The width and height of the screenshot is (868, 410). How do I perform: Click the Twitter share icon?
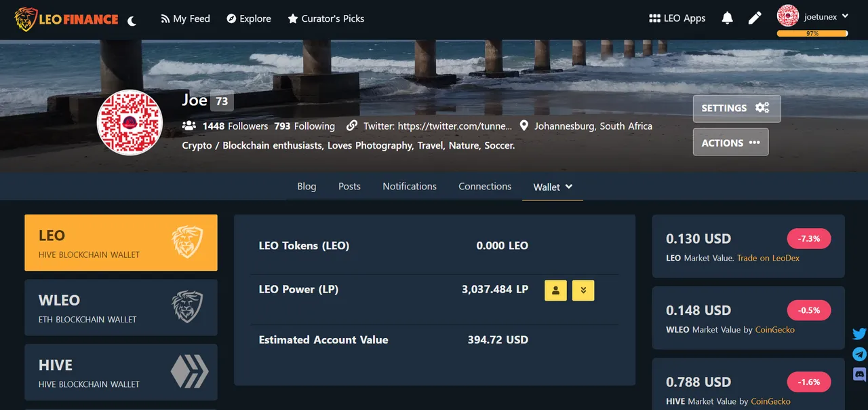pyautogui.click(x=859, y=334)
